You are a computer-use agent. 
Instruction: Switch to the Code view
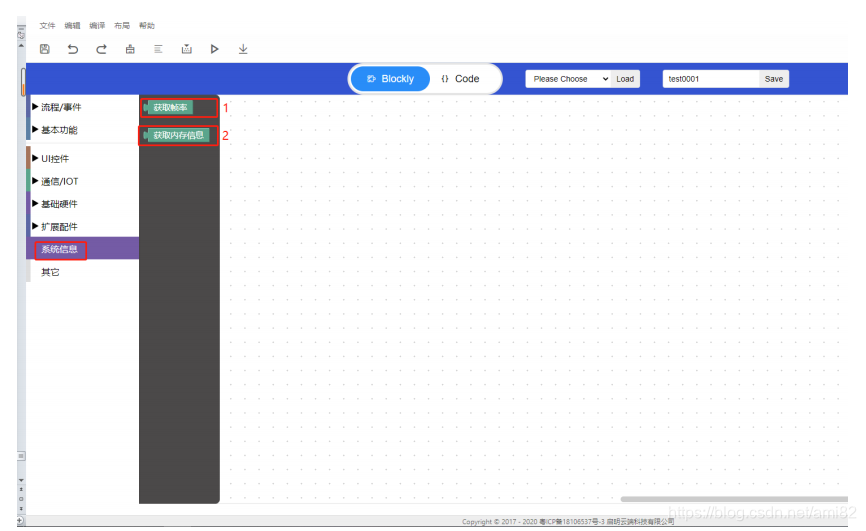[461, 79]
